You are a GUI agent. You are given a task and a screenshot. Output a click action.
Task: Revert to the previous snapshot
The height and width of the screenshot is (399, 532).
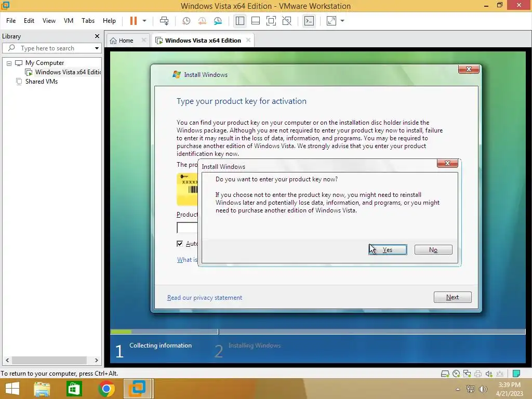[202, 21]
